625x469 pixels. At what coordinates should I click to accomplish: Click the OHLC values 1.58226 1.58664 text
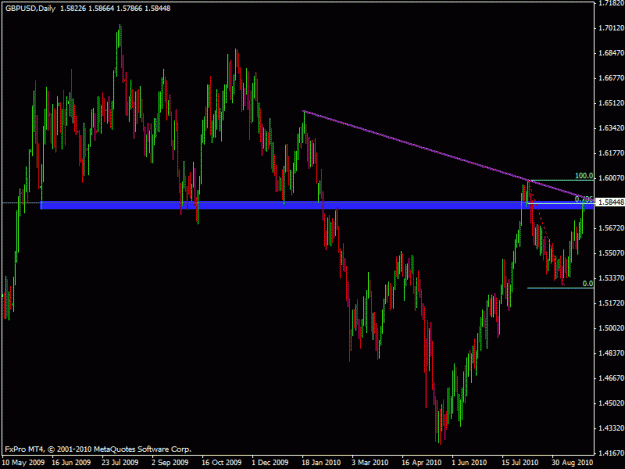(x=87, y=8)
